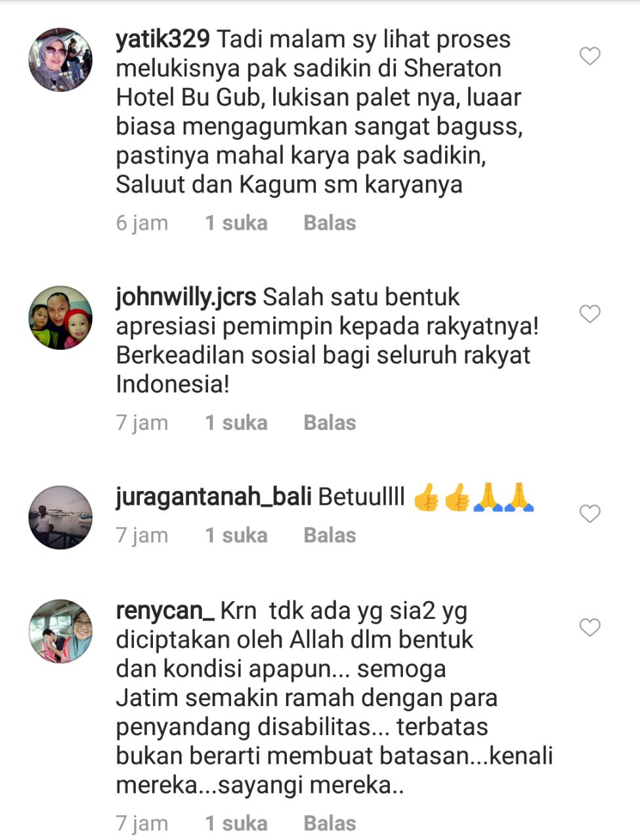640x840 pixels.
Task: Show who liked johnwilly.jcrs's comment
Action: click(x=236, y=423)
